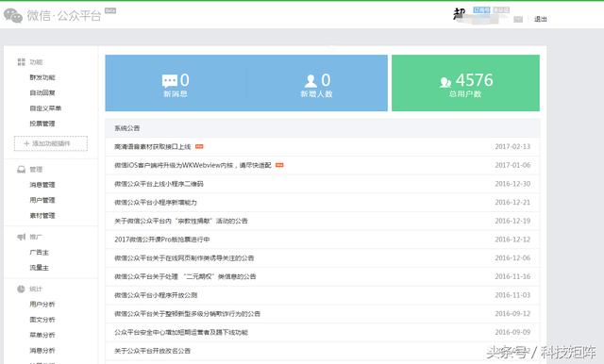Select 流量主 under 推广
The width and height of the screenshot is (604, 364).
pyautogui.click(x=40, y=268)
